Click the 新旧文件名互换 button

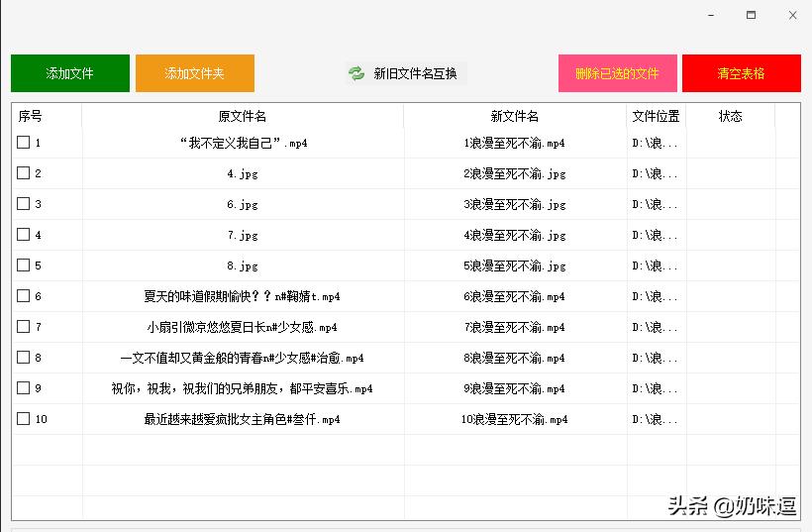coord(406,73)
